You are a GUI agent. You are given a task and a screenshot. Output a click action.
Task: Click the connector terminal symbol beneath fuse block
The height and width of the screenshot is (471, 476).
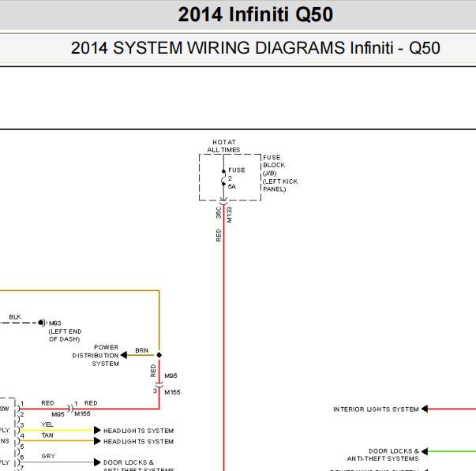(223, 201)
